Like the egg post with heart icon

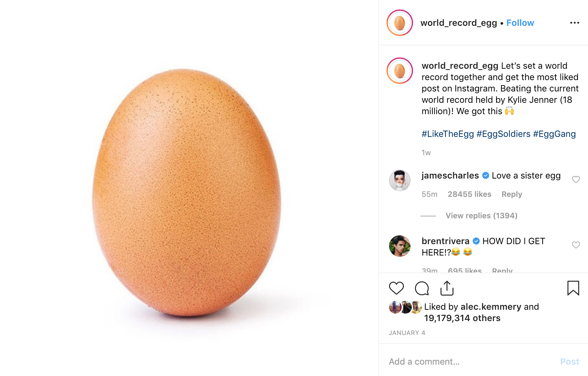(x=396, y=288)
